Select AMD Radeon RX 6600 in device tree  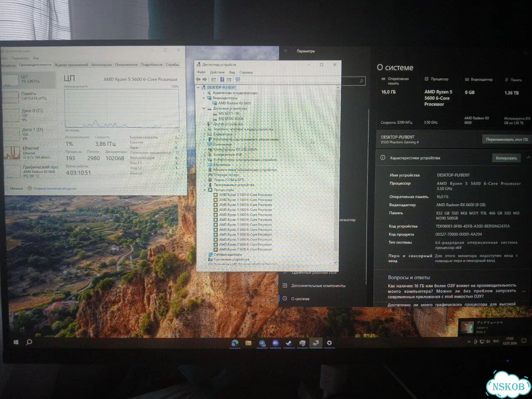[x=234, y=103]
